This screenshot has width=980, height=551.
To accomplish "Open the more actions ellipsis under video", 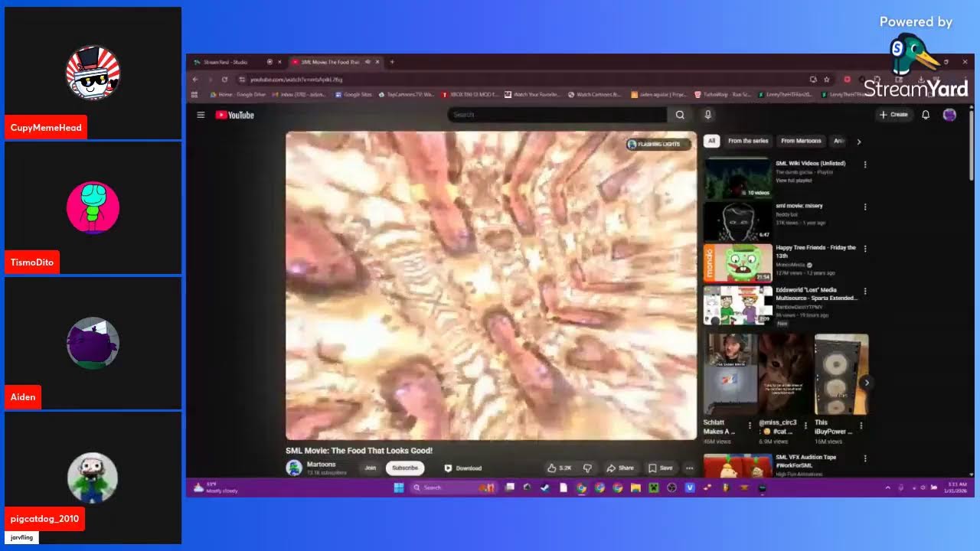I will [689, 468].
